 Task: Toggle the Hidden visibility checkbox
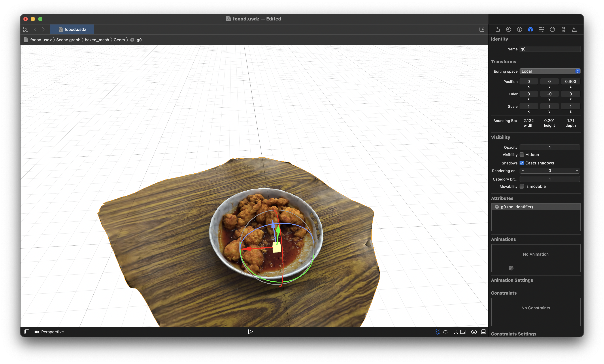click(522, 155)
